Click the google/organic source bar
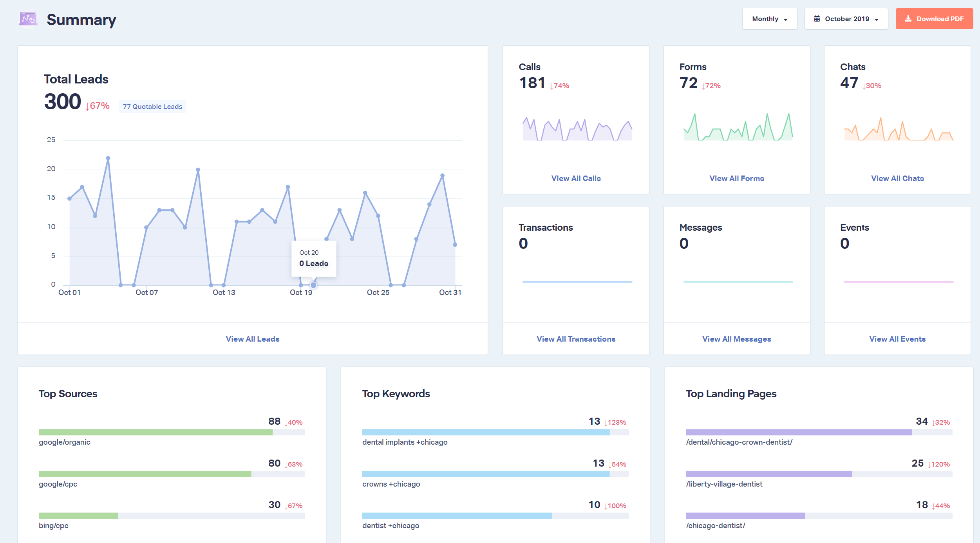This screenshot has width=980, height=543. [x=155, y=432]
